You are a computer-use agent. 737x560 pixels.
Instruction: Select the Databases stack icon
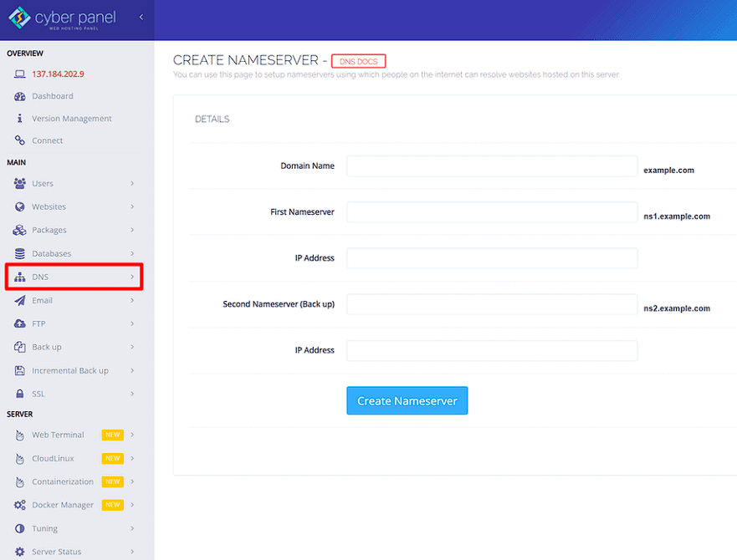tap(18, 253)
